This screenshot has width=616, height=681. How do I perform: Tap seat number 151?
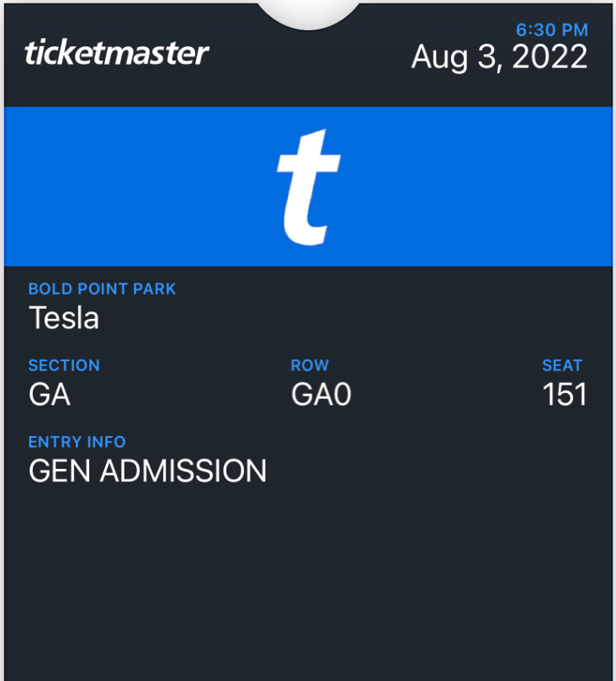point(564,394)
